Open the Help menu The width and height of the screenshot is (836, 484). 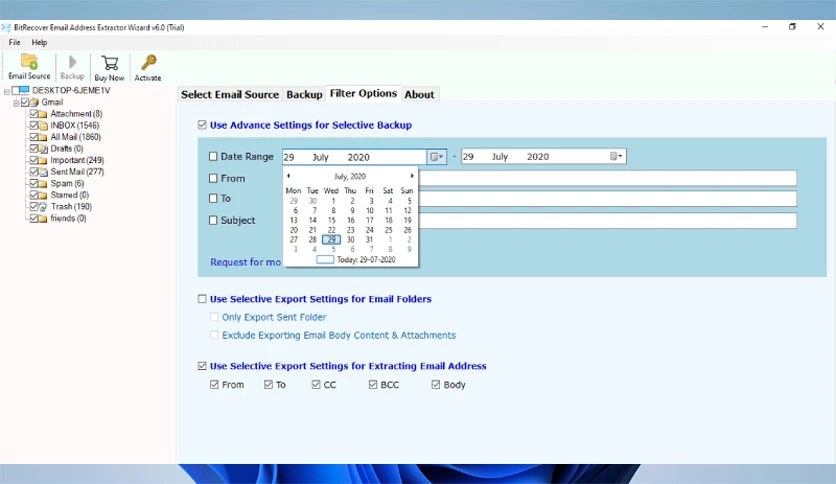[39, 42]
